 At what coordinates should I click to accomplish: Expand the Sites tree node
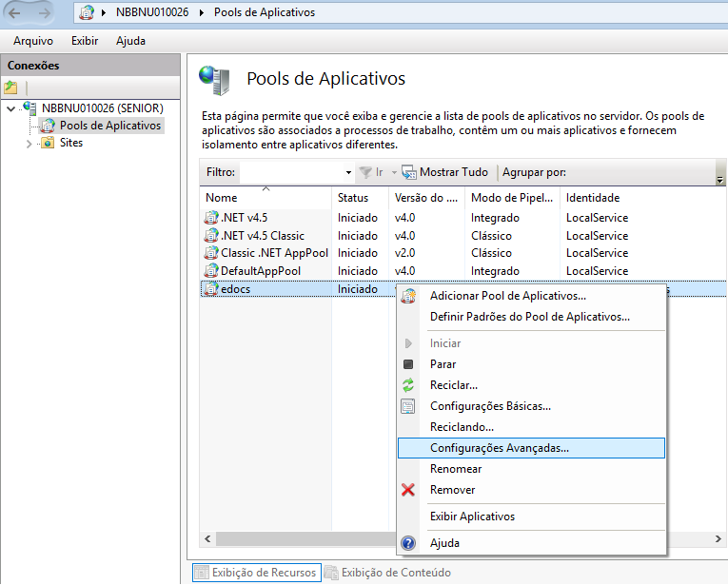29,144
